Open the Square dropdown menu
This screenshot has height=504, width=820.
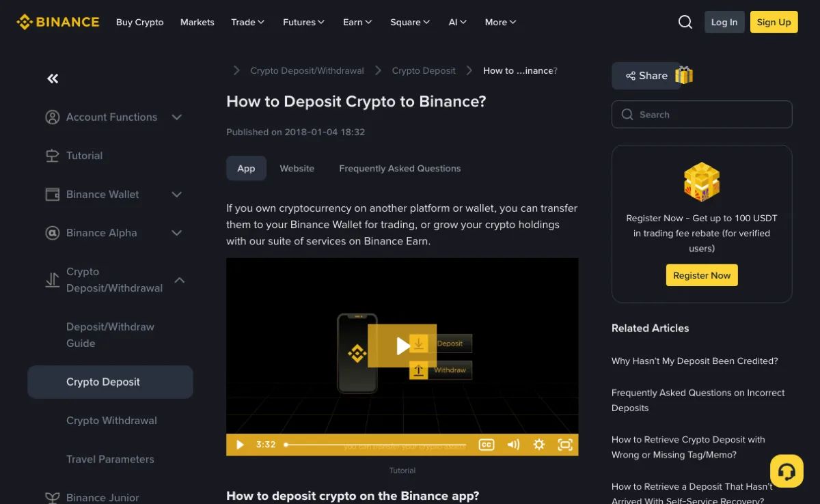pyautogui.click(x=410, y=22)
